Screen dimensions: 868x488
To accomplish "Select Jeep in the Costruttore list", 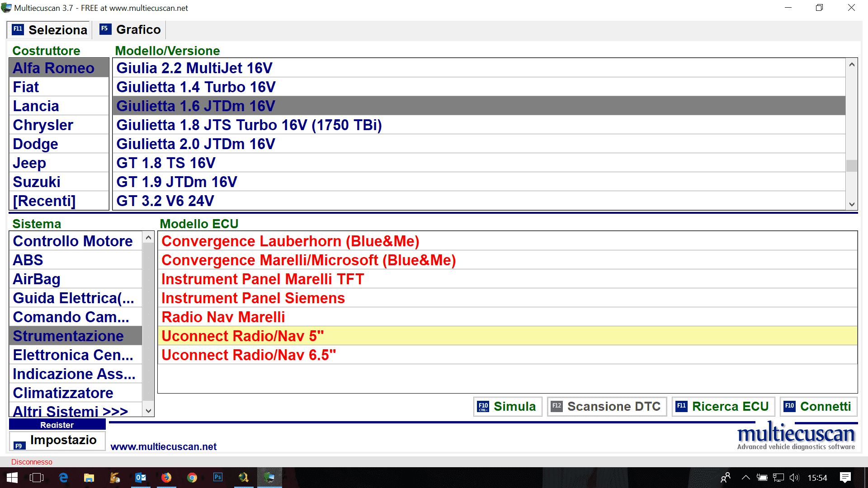I will point(59,163).
